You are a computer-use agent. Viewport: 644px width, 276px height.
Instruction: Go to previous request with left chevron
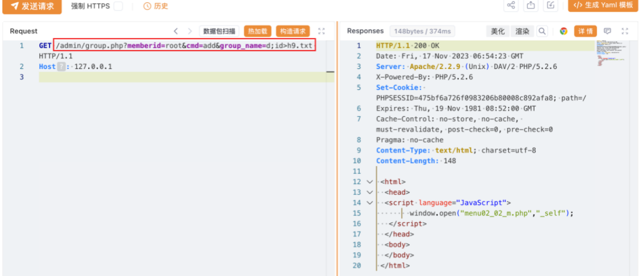point(176,31)
